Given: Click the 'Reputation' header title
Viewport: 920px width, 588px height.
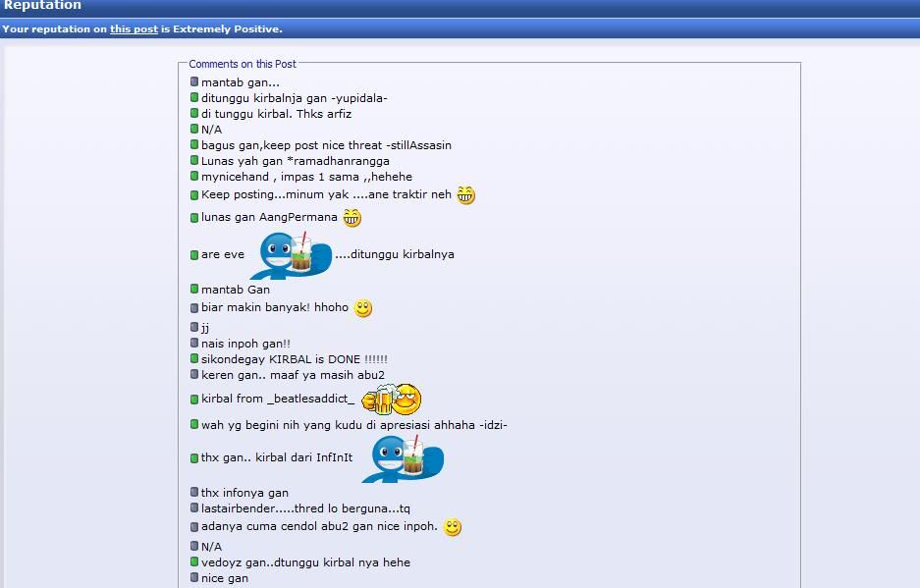Looking at the screenshot, I should [43, 5].
